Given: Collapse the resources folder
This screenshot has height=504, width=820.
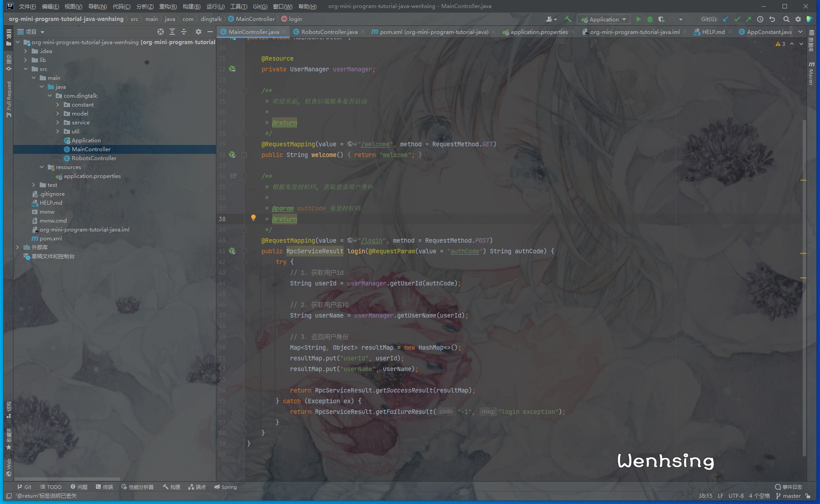Looking at the screenshot, I should (x=41, y=167).
